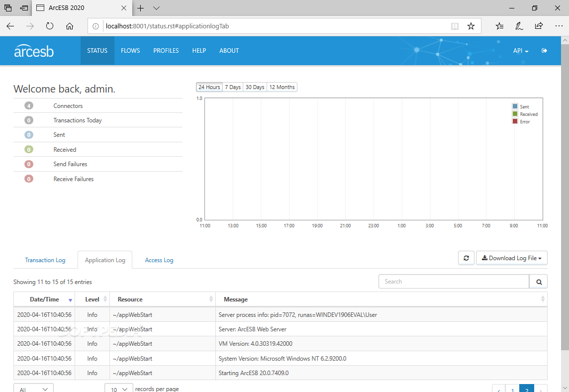Go forward in browser

[30, 26]
